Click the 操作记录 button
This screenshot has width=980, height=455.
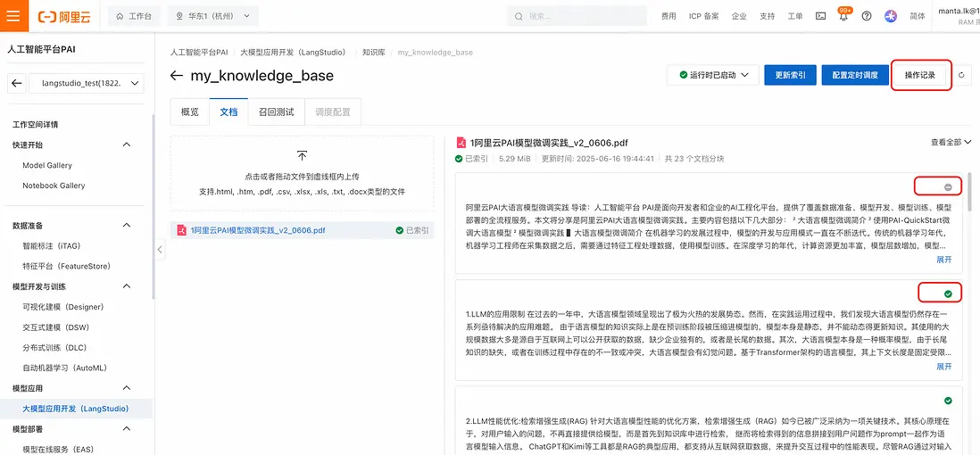920,76
